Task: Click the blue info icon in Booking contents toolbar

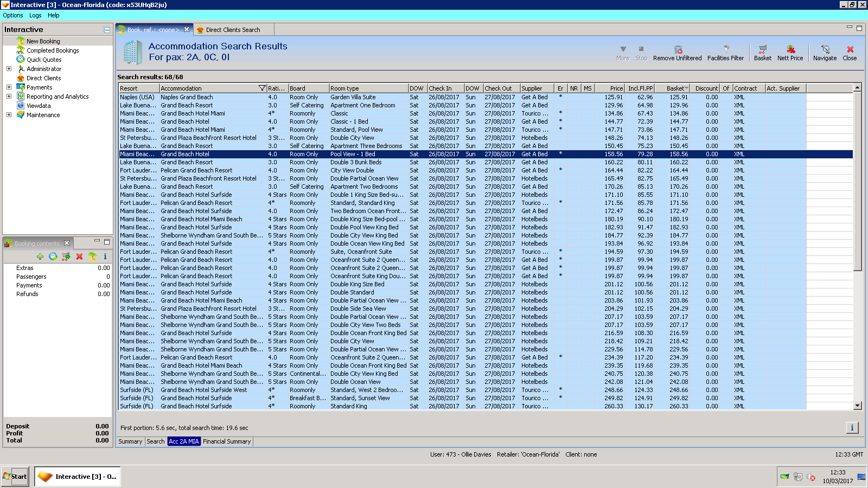Action: coord(105,256)
